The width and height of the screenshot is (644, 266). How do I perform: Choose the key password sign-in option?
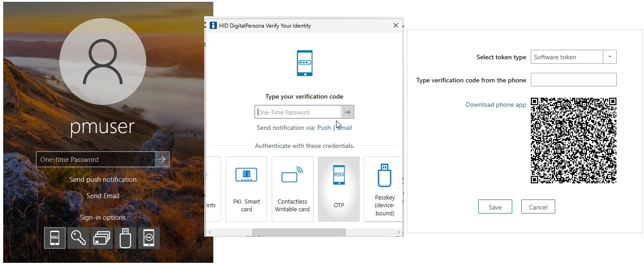point(78,238)
